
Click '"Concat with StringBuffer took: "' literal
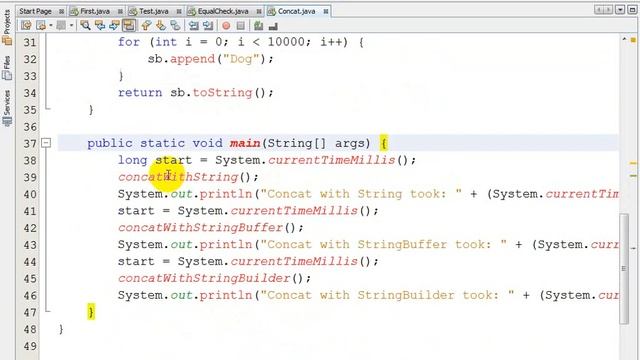(x=384, y=244)
